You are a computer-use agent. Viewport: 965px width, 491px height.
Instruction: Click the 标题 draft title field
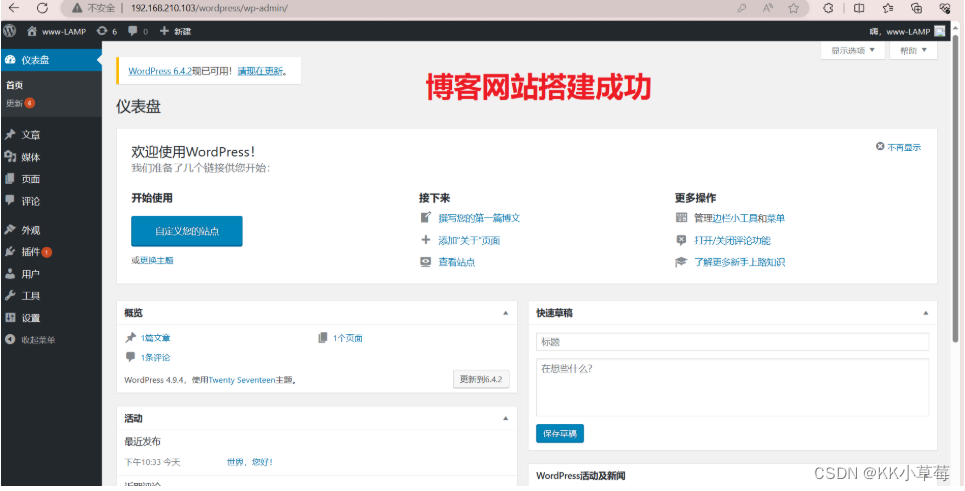coord(732,342)
